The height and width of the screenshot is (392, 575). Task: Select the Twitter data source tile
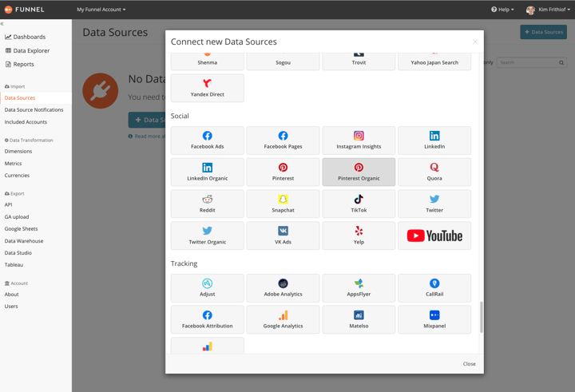(434, 204)
